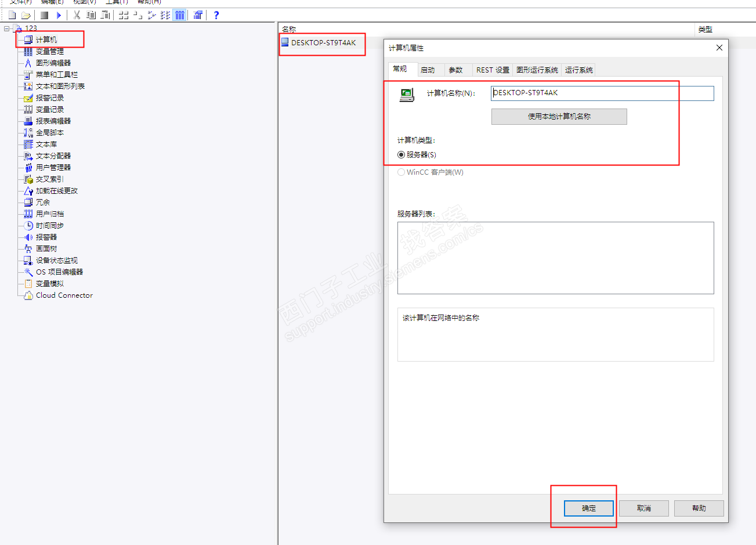Click the Cut scissors icon
The image size is (756, 545).
77,15
